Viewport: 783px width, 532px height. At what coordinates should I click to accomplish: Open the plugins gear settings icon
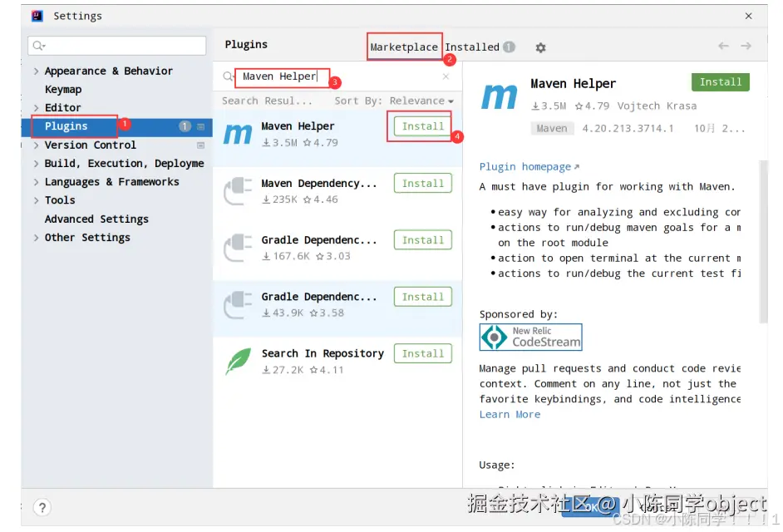[x=540, y=47]
